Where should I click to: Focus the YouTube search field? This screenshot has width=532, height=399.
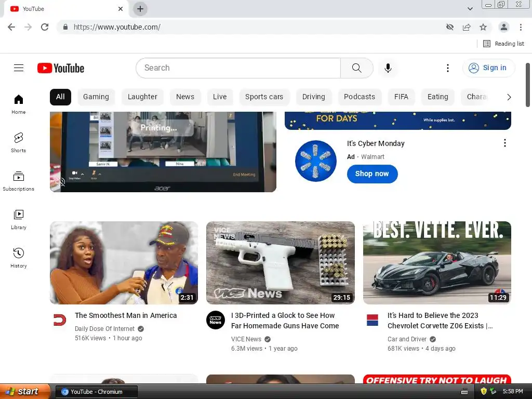[238, 68]
